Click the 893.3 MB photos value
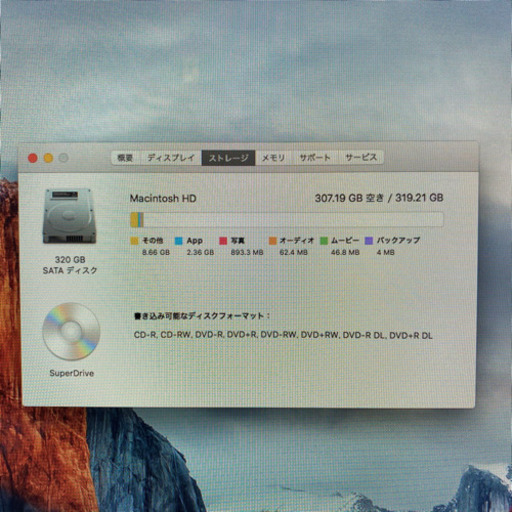The height and width of the screenshot is (512, 512). coord(247,252)
